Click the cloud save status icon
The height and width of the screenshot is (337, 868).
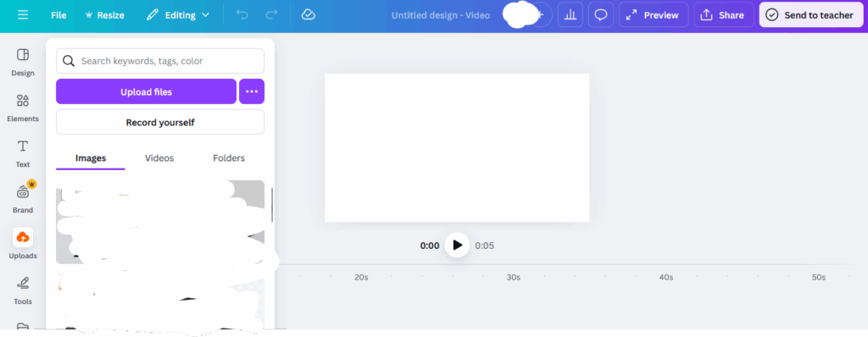pos(309,15)
